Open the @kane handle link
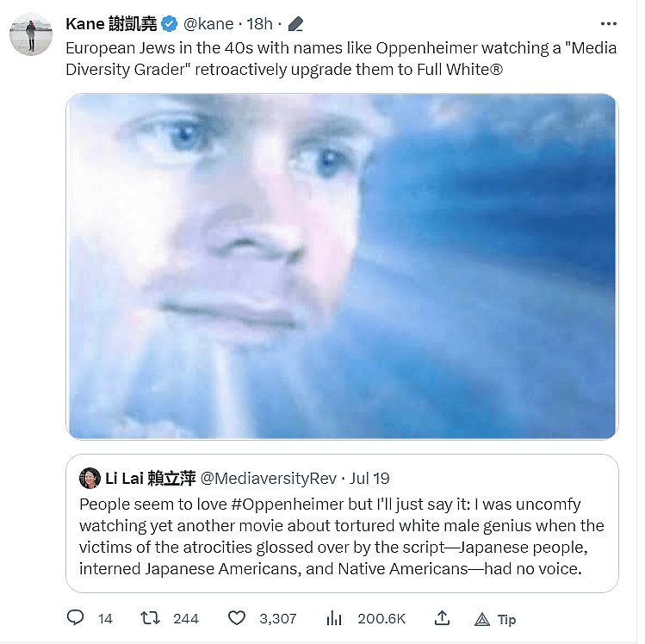Viewport: 645px width, 644px height. click(x=208, y=24)
